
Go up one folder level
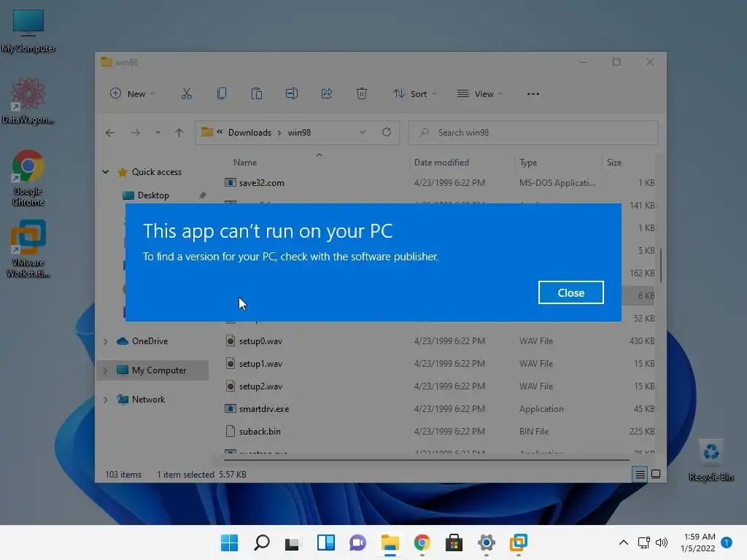click(179, 133)
